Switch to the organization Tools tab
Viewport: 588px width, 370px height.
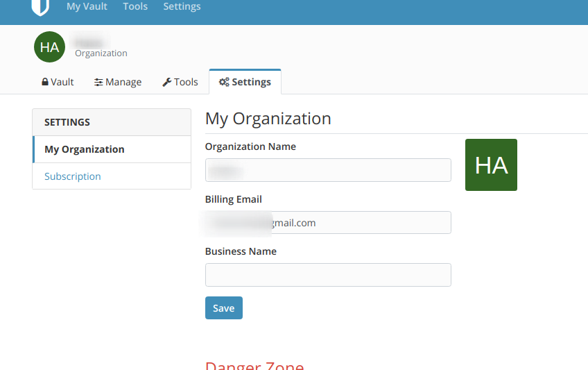[x=180, y=82]
